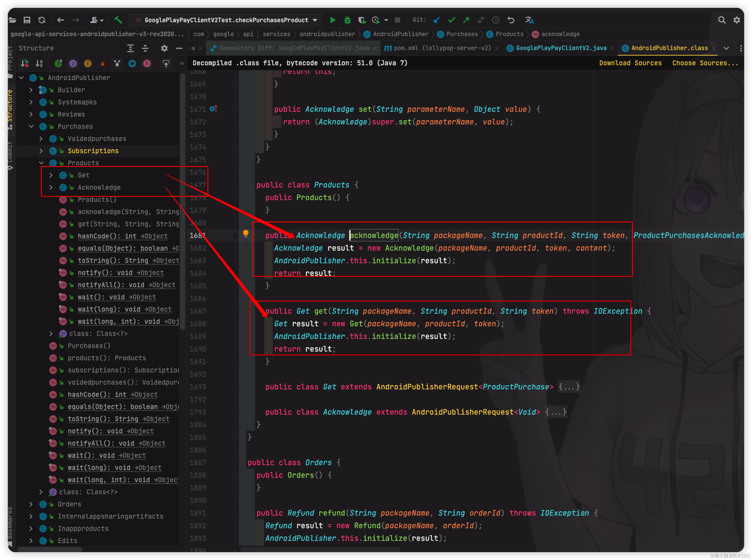Viewport: 752px width, 560px height.
Task: Click Git update project arrow
Action: pos(436,20)
